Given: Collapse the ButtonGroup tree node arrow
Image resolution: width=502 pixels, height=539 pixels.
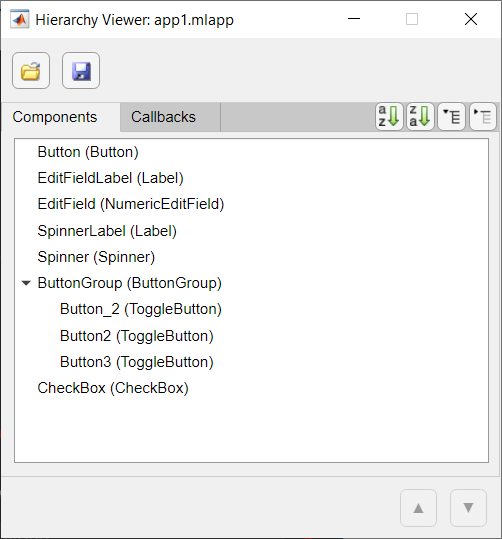Looking at the screenshot, I should pos(26,283).
